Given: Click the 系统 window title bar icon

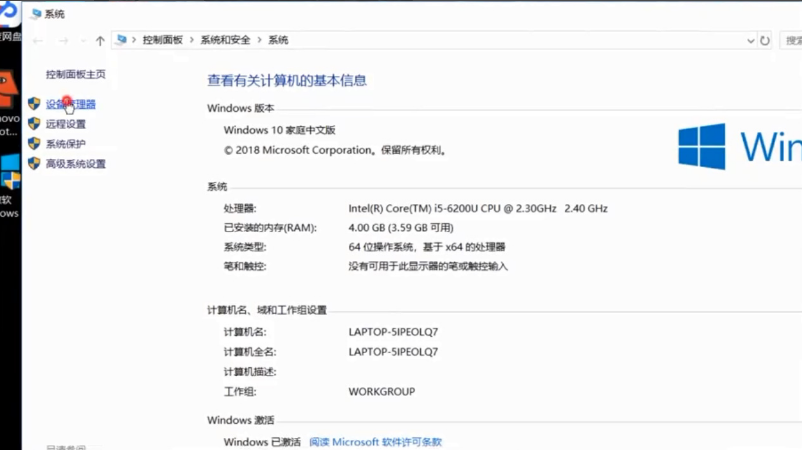Looking at the screenshot, I should click(x=36, y=14).
